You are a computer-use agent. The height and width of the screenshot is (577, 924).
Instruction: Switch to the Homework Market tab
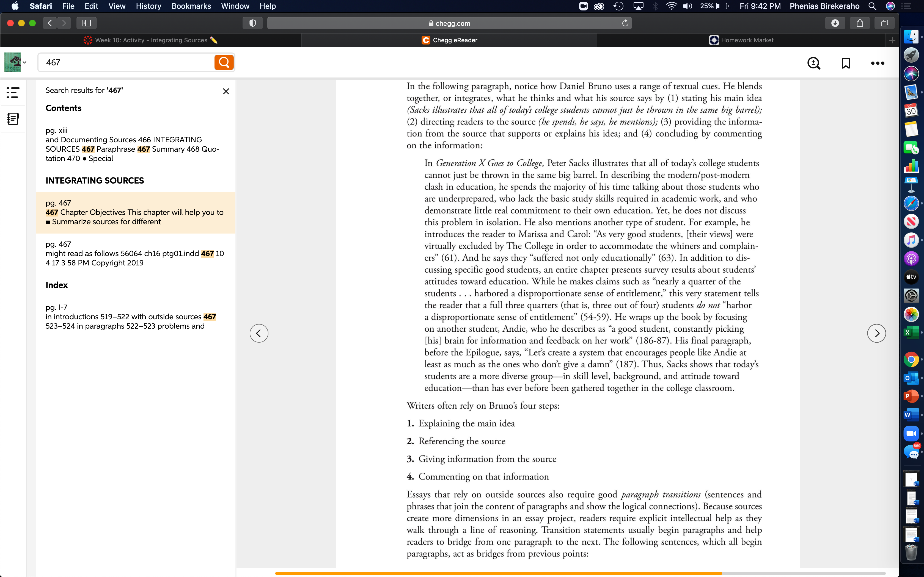[741, 40]
